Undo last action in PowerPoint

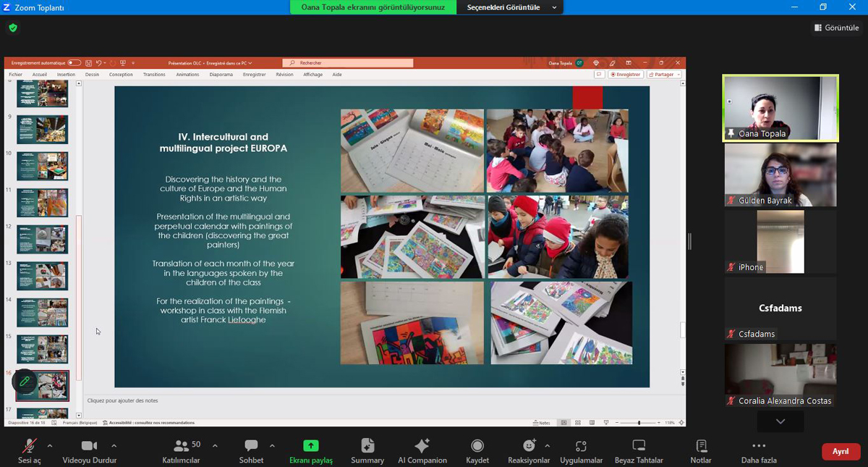tap(98, 63)
